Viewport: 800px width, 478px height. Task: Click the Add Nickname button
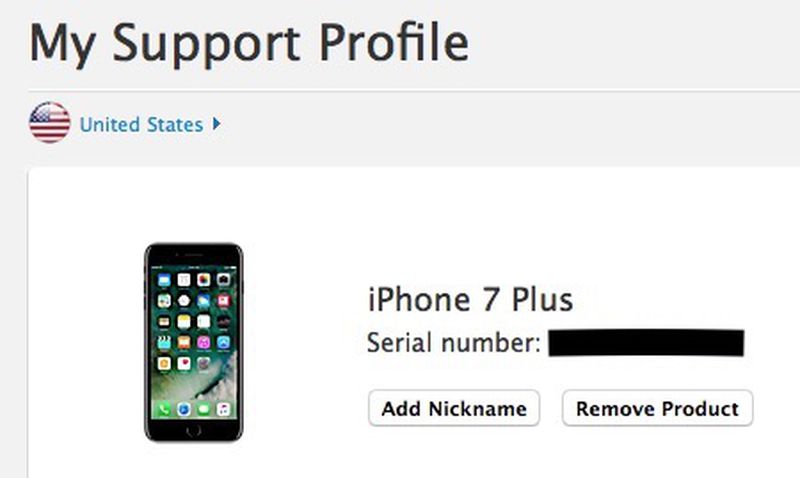click(454, 408)
